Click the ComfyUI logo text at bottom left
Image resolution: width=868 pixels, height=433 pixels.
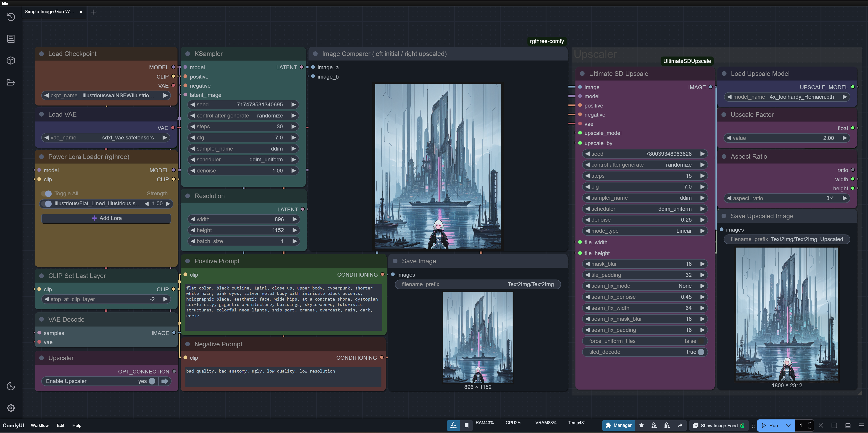14,425
